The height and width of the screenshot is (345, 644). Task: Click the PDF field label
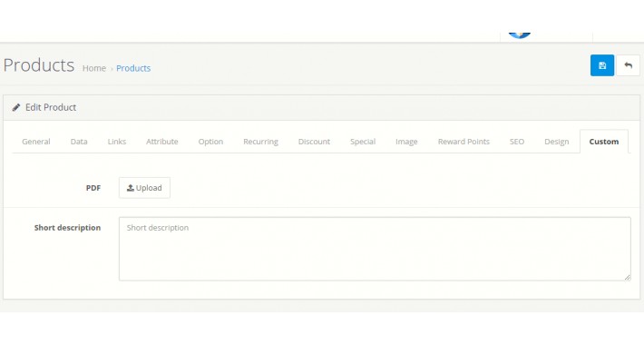click(x=93, y=188)
